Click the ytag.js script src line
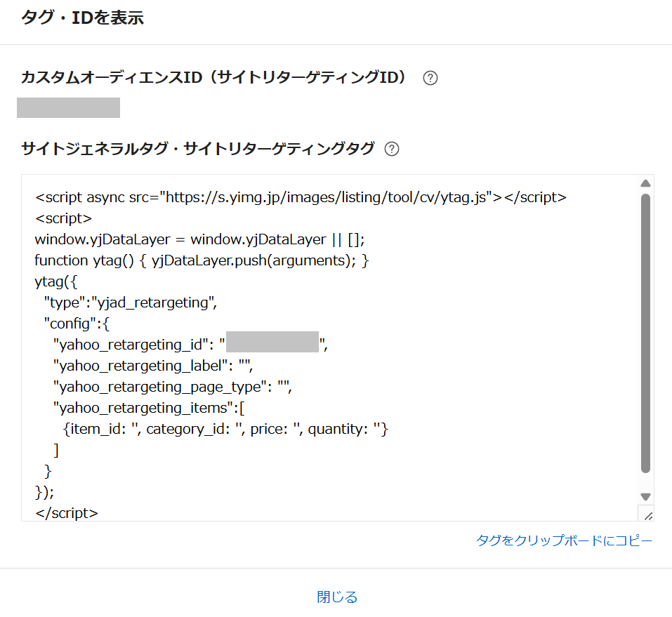Screen dimensions: 672x617 click(301, 197)
